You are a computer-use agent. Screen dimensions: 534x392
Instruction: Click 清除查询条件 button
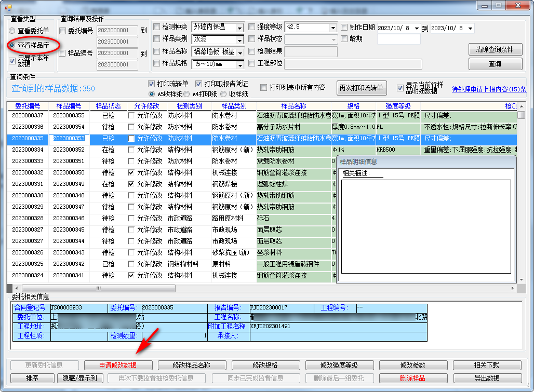click(x=495, y=49)
